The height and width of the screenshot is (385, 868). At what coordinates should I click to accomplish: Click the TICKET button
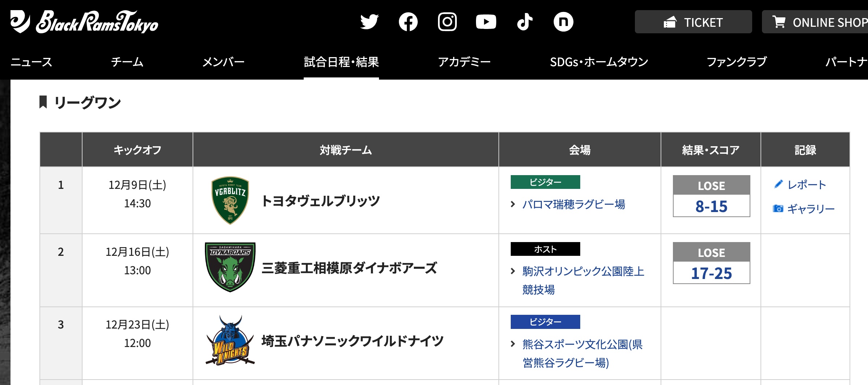693,22
